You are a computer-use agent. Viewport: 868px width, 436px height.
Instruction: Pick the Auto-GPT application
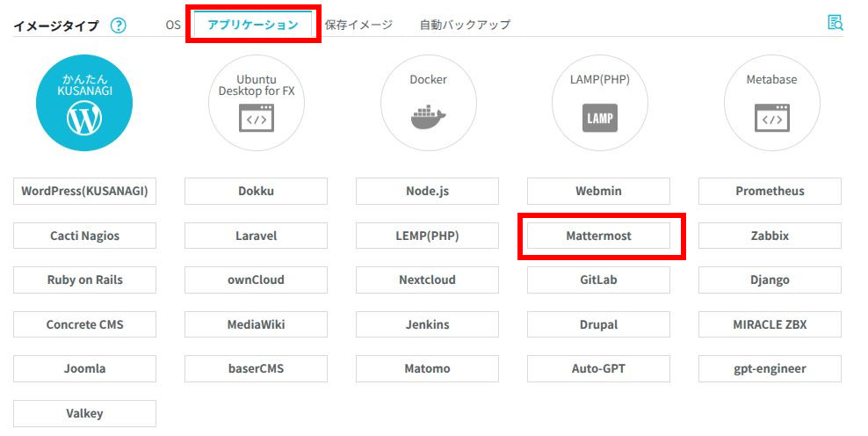coord(598,368)
